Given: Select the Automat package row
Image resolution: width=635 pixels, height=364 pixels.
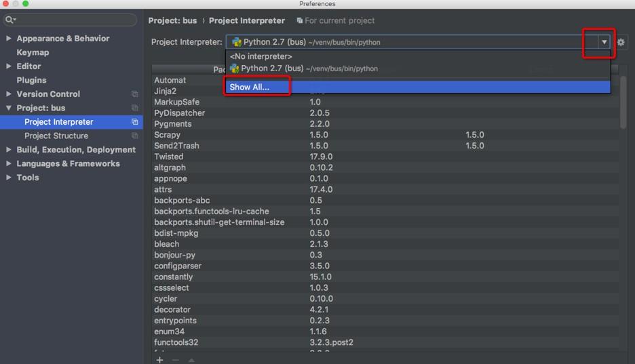Looking at the screenshot, I should [x=189, y=80].
